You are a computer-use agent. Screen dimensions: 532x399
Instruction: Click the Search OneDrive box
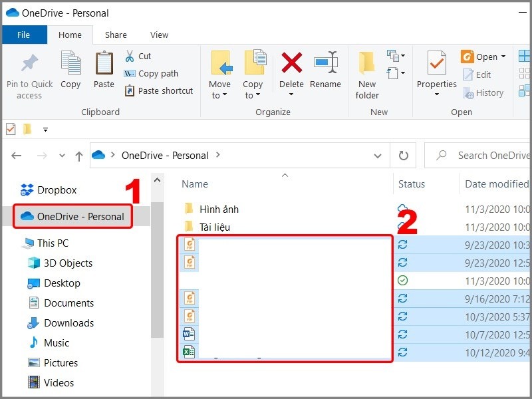(x=477, y=156)
